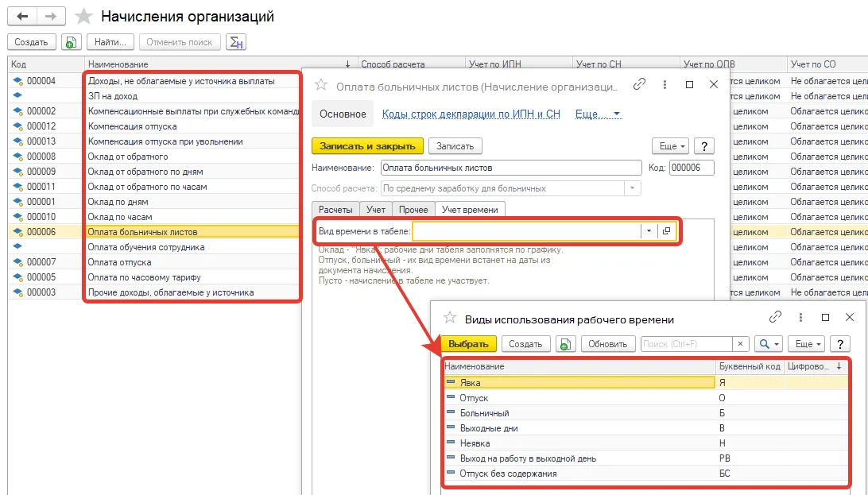Click the Выбрать button
The image size is (868, 495).
point(468,344)
